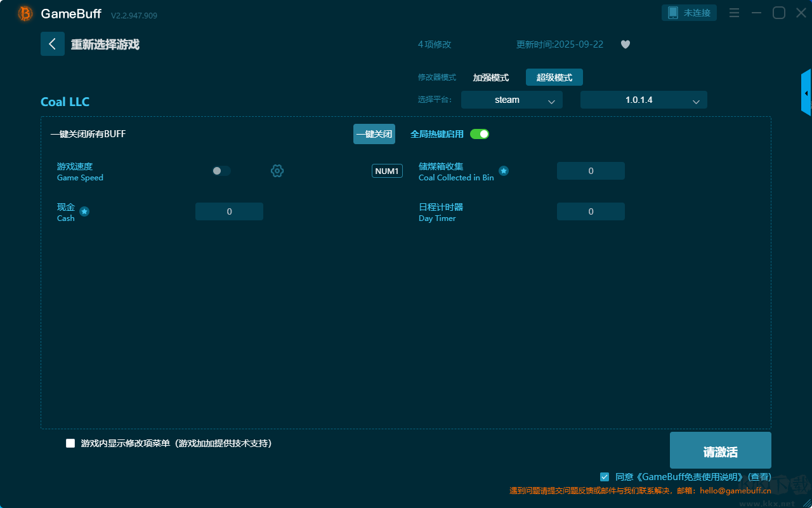Click the Cash value input field
Viewport: 812px width, 508px height.
click(229, 211)
